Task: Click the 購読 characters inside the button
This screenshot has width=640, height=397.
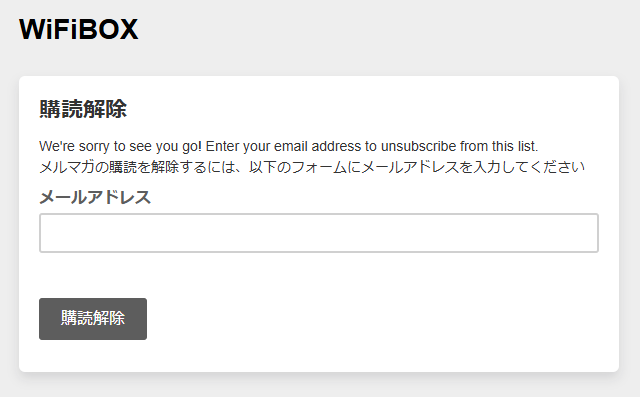Action: point(77,318)
